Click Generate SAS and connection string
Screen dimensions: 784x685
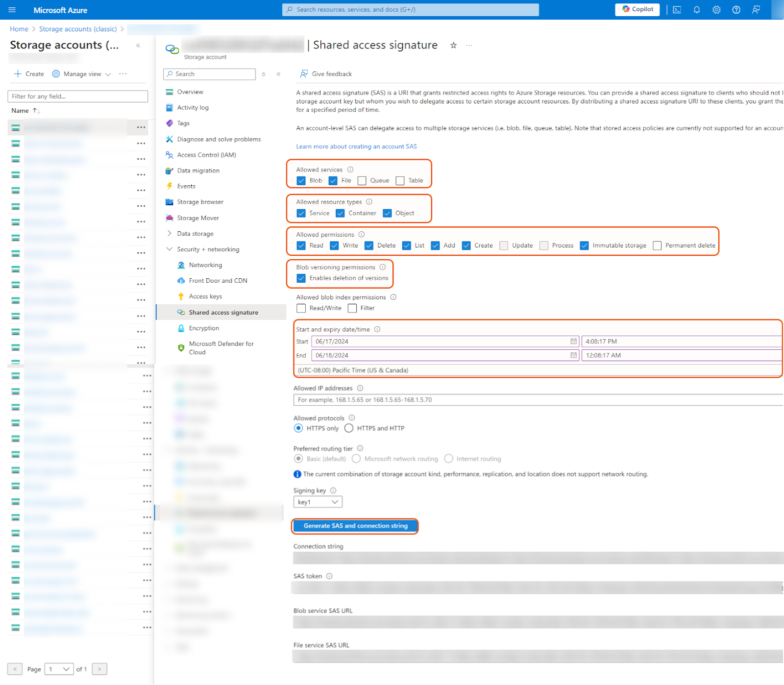[x=355, y=526]
